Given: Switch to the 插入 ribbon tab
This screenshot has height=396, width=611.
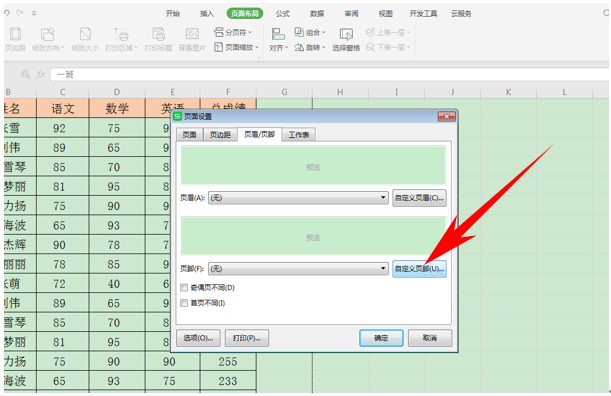Looking at the screenshot, I should click(207, 14).
